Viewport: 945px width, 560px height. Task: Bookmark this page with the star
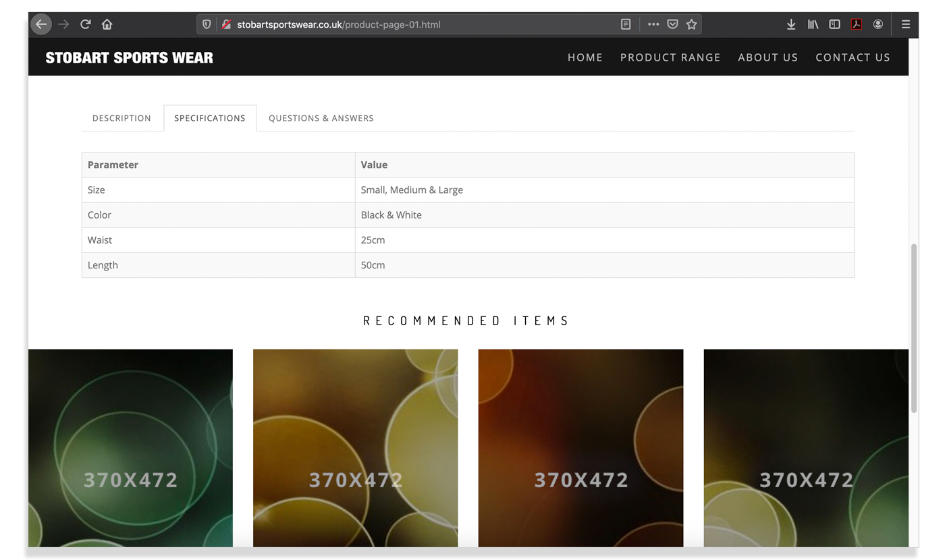click(x=691, y=24)
